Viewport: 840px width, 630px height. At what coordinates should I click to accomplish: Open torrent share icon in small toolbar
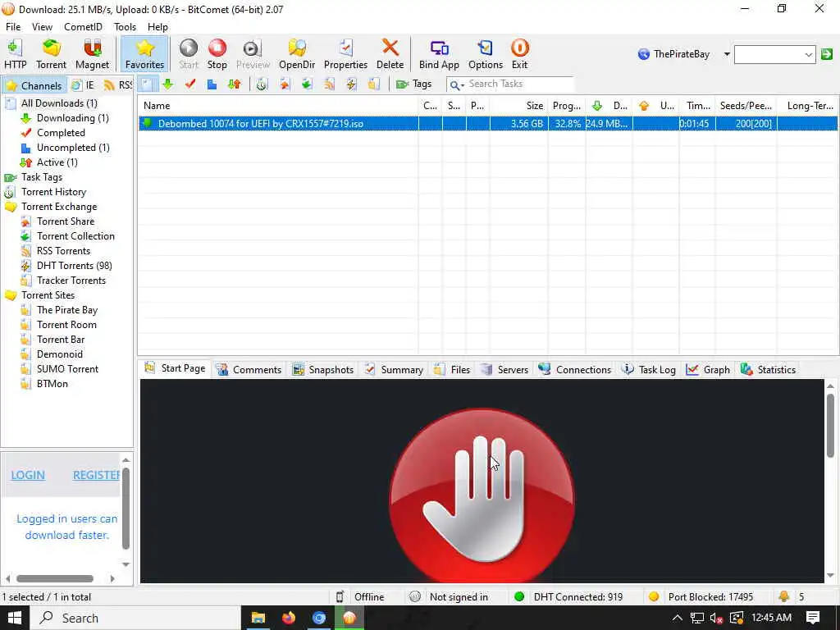(285, 84)
